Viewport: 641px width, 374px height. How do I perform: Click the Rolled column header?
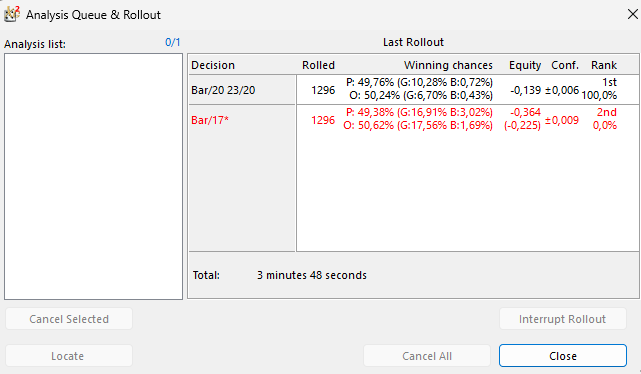pyautogui.click(x=318, y=65)
